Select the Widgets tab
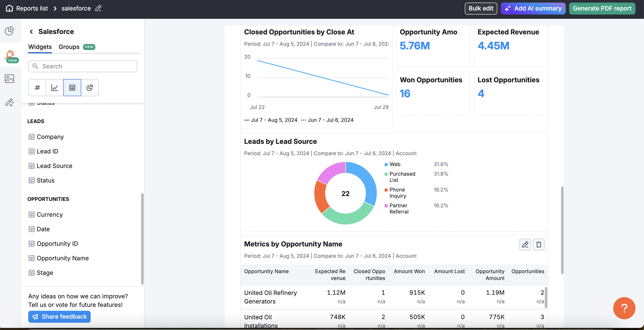644x330 pixels. pyautogui.click(x=40, y=47)
